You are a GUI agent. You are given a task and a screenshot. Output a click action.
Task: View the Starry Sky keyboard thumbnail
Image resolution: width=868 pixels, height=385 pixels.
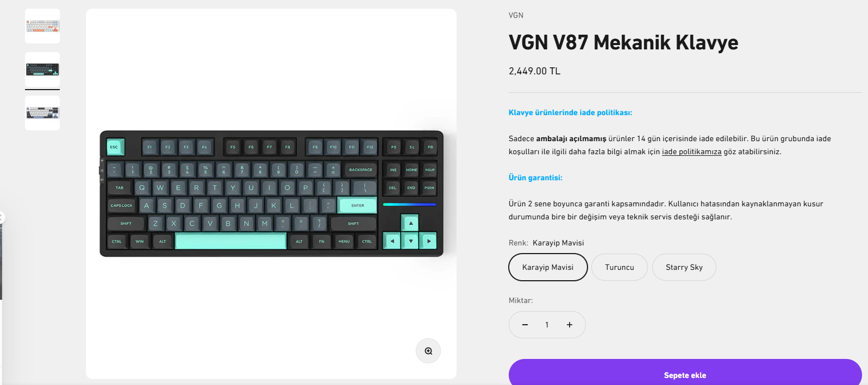tap(42, 113)
